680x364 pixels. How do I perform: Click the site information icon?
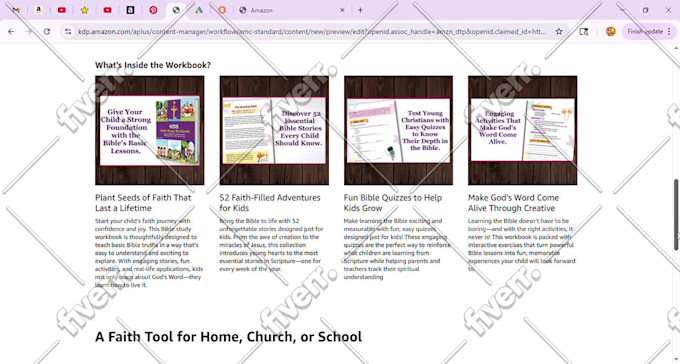coord(68,31)
